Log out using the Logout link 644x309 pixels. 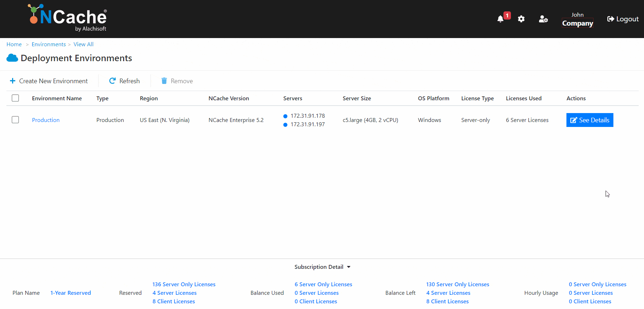(623, 19)
